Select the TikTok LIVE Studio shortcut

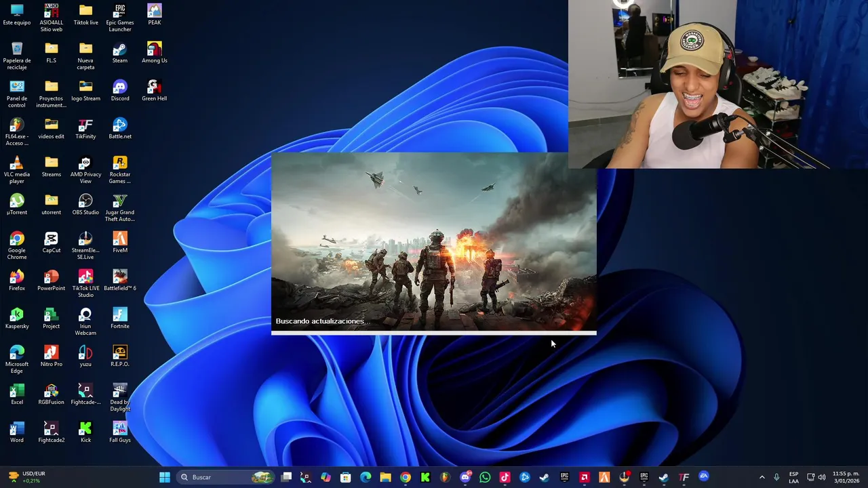pyautogui.click(x=85, y=284)
